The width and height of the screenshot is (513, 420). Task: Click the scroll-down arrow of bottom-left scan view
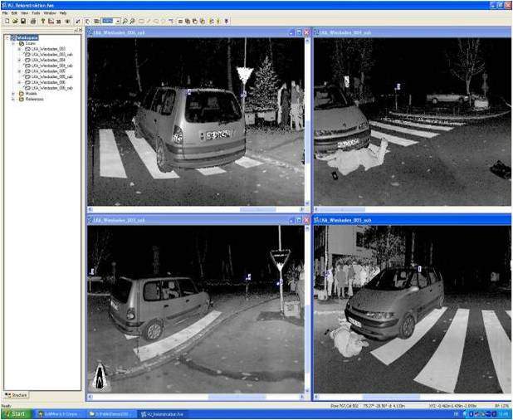[307, 391]
